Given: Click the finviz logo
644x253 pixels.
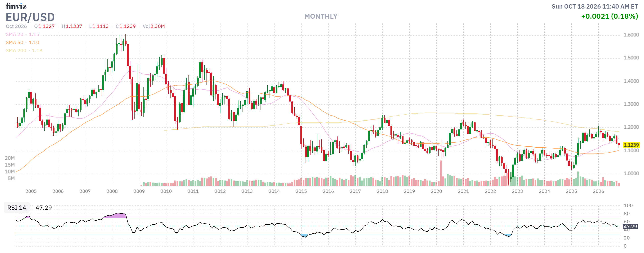Looking at the screenshot, I should pos(16,6).
